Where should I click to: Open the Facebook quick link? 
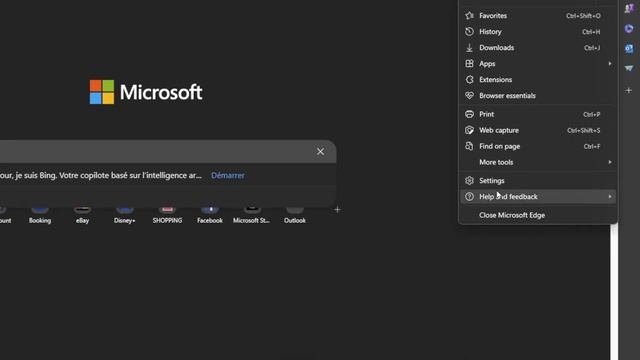tap(210, 215)
